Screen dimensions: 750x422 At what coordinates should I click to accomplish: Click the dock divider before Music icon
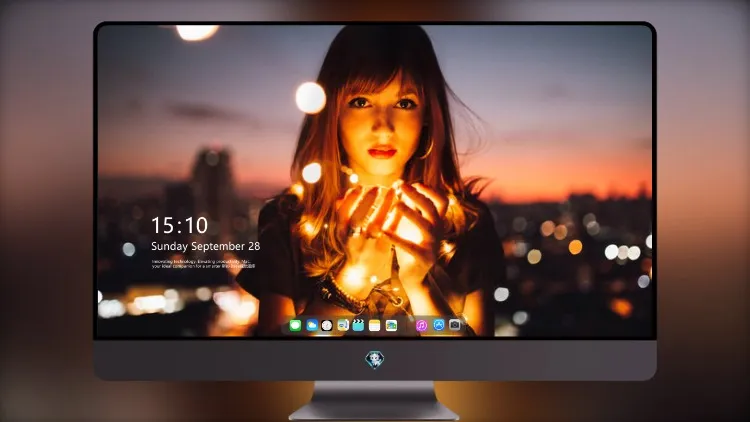pyautogui.click(x=407, y=325)
